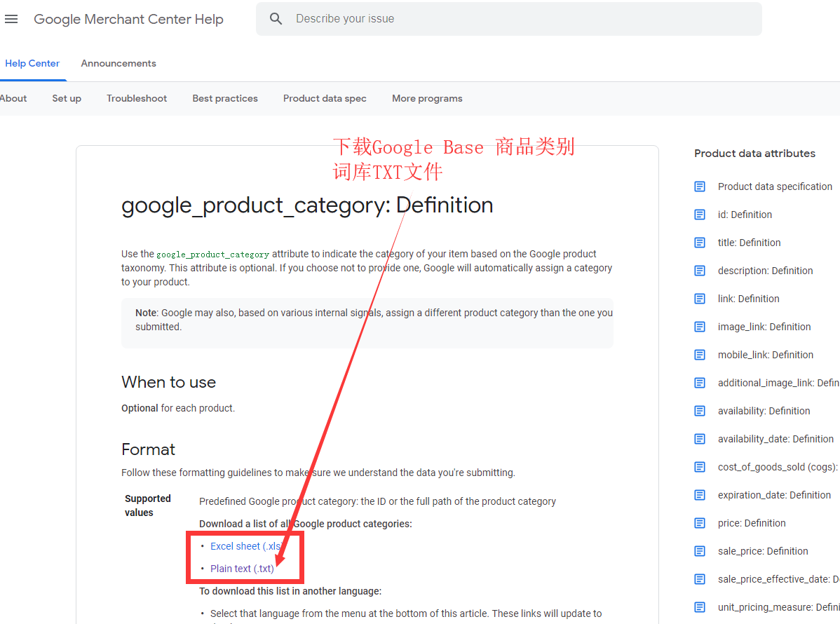Click document icon beside availability_date: Definition
This screenshot has width=840, height=624.
click(x=700, y=439)
